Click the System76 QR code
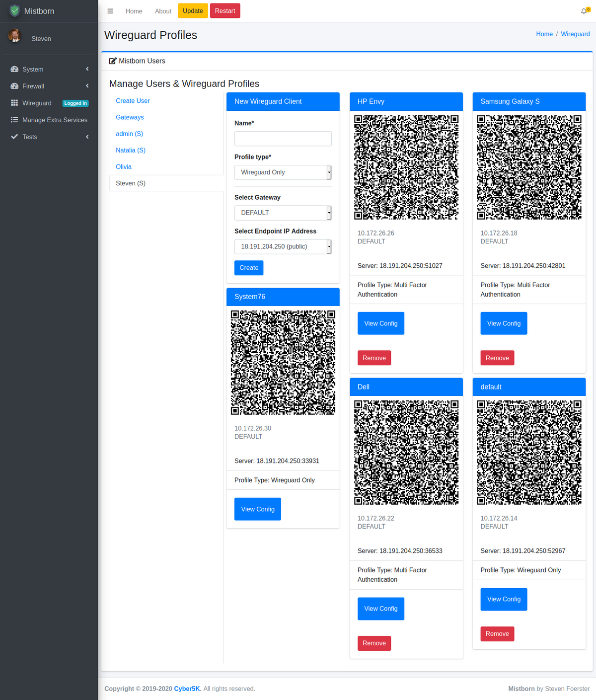This screenshot has width=596, height=700. tap(283, 363)
